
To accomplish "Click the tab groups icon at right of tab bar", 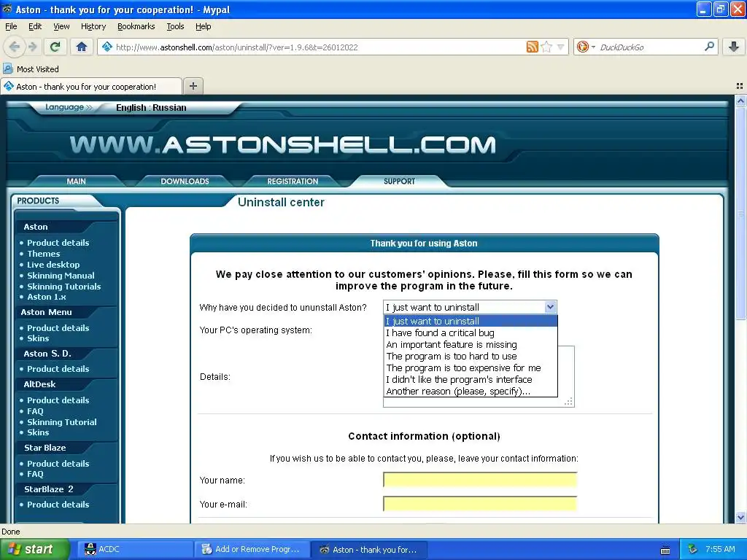I will coord(740,86).
